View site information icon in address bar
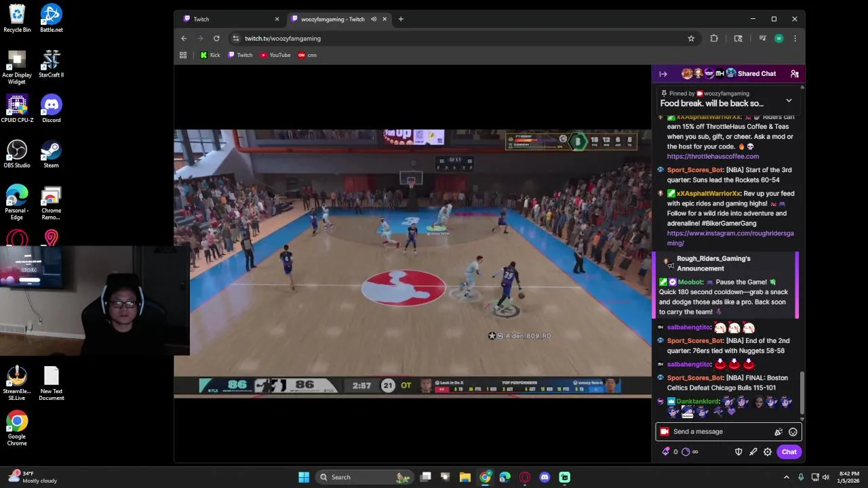This screenshot has width=868, height=488. (235, 39)
